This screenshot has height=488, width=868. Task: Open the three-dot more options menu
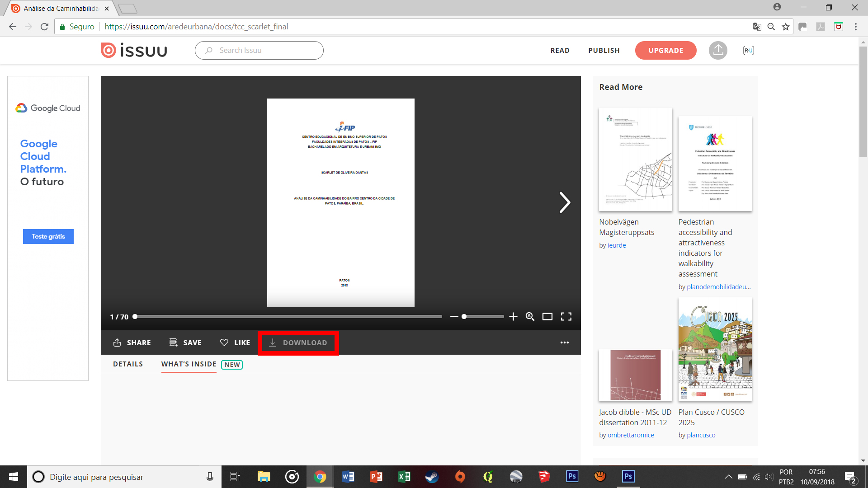click(564, 343)
